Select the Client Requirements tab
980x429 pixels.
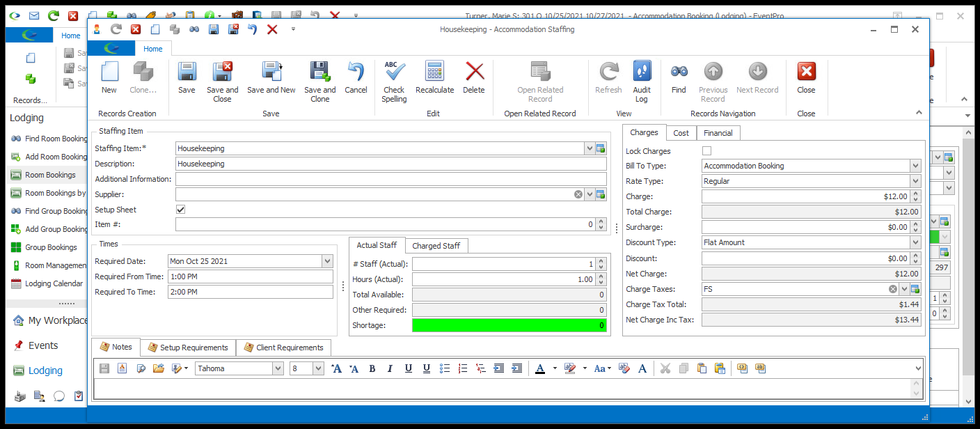[283, 348]
